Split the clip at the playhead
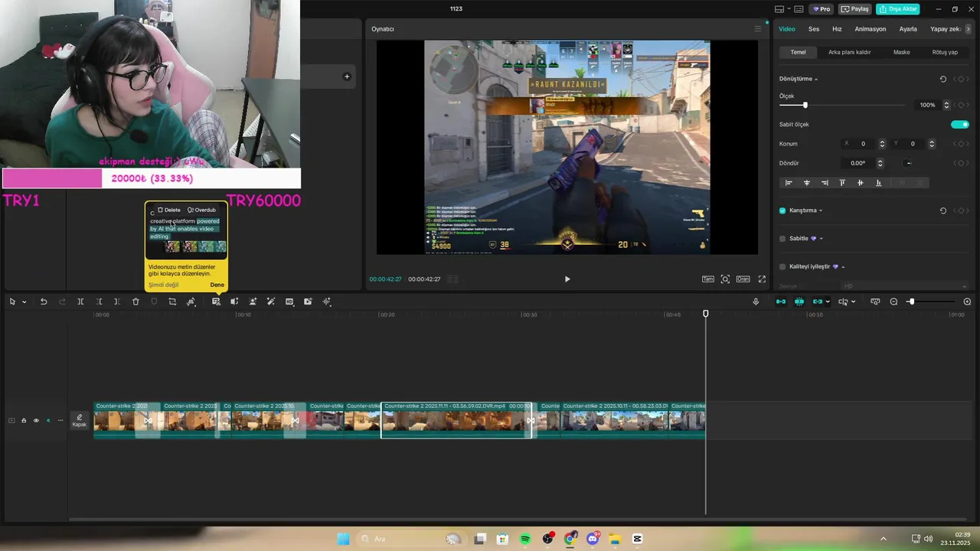This screenshot has width=980, height=551. tap(80, 302)
